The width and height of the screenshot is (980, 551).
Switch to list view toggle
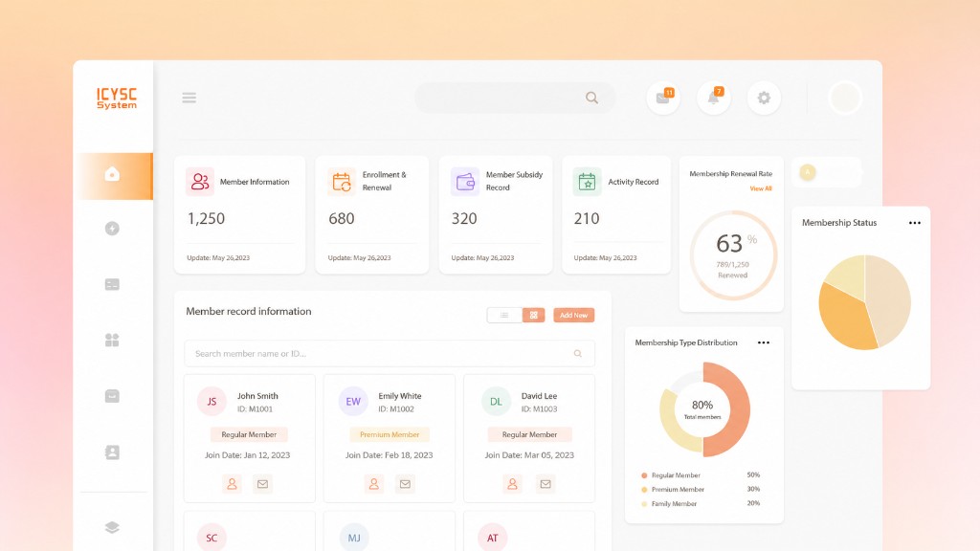[504, 315]
